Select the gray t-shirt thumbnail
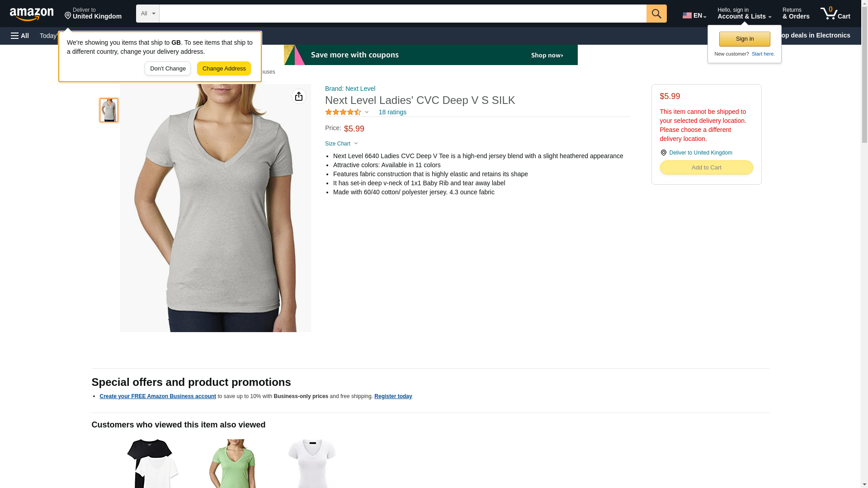 [109, 110]
